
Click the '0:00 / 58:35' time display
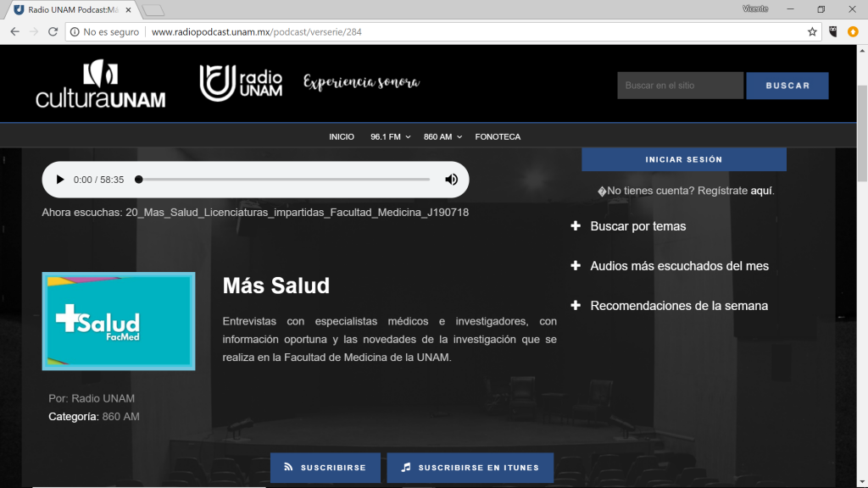pos(98,180)
